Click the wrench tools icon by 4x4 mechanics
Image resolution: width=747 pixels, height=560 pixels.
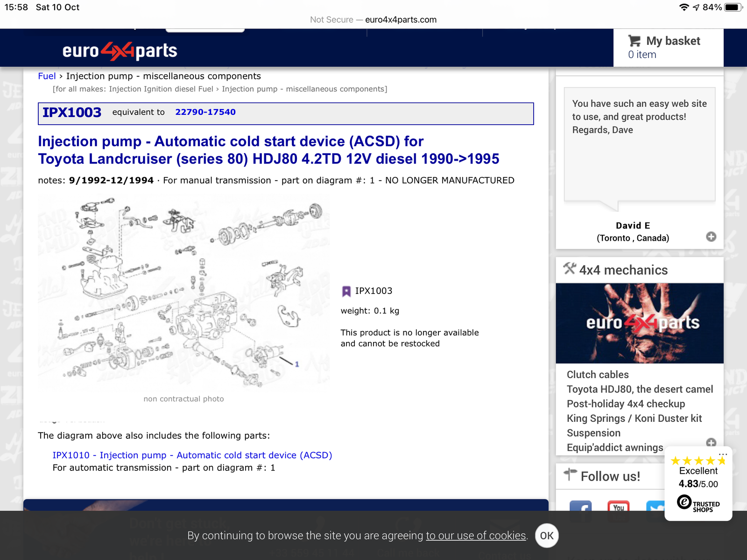(x=570, y=269)
